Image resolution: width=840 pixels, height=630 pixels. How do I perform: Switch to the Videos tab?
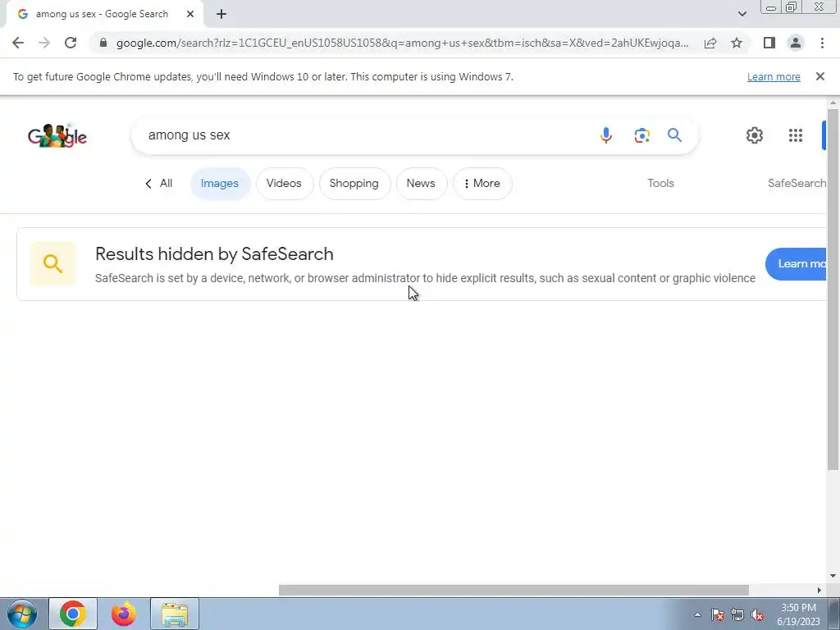point(284,183)
